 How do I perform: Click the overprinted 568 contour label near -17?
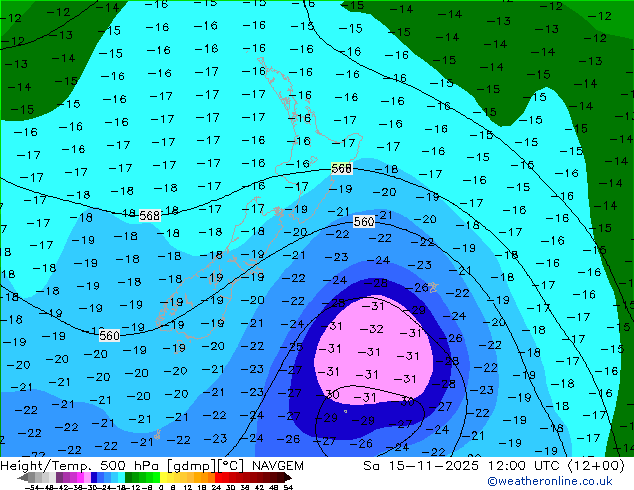(341, 168)
